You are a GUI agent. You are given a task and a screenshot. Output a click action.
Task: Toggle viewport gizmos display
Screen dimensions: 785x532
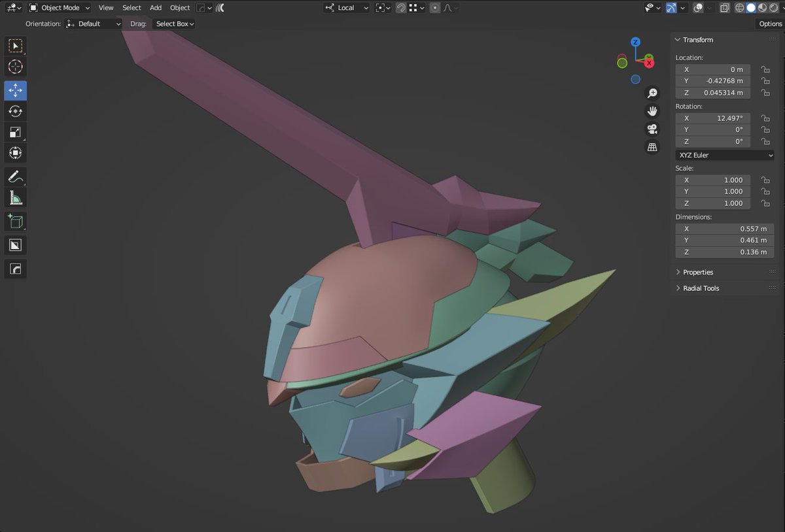[672, 8]
